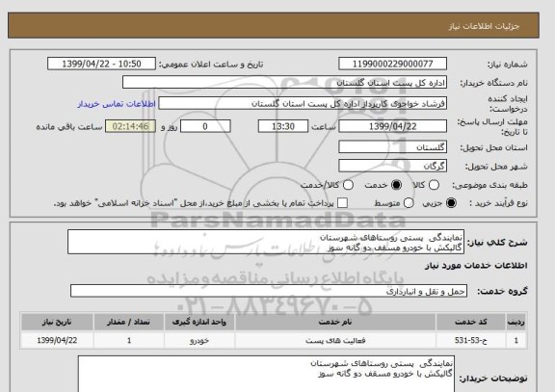Click the buyer organization name field
The width and height of the screenshot is (555, 392).
284,83
